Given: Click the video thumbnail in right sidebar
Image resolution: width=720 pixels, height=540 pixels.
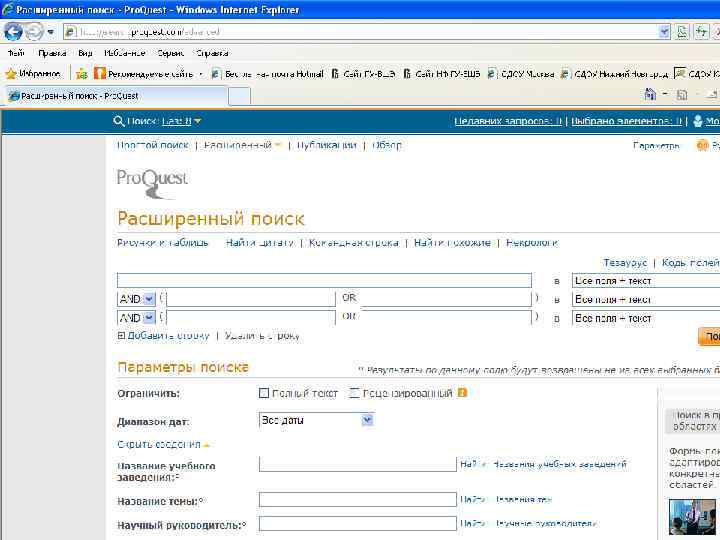Looking at the screenshot, I should click(x=692, y=517).
